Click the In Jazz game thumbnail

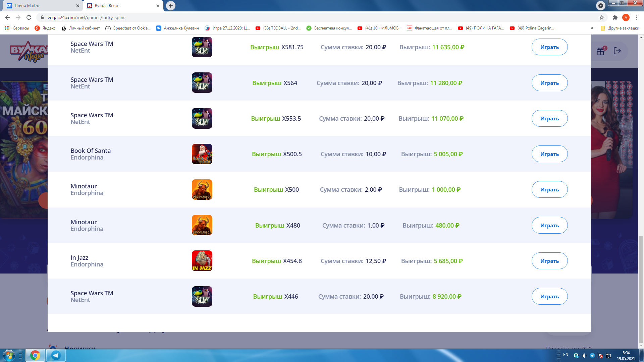202,261
